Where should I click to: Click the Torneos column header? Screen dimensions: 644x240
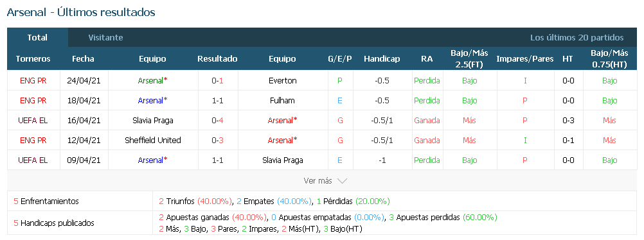coord(33,58)
